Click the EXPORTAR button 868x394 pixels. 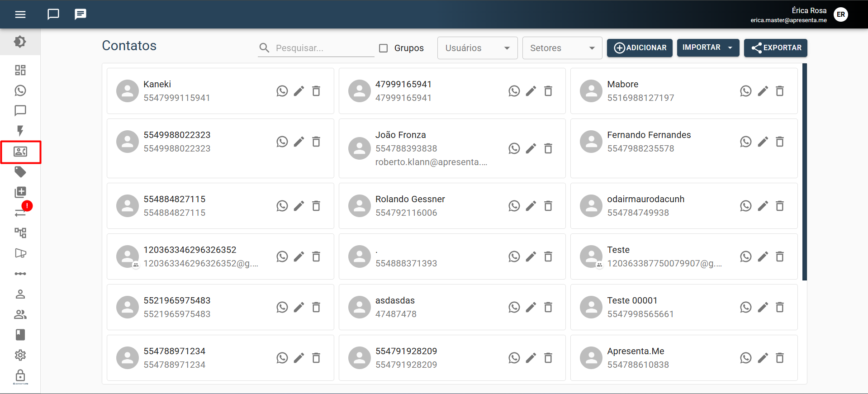click(775, 47)
